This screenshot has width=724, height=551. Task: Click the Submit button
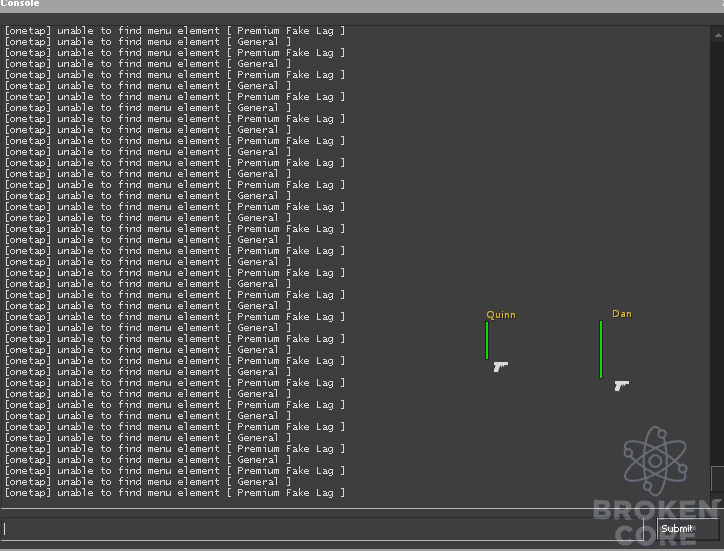pos(688,529)
